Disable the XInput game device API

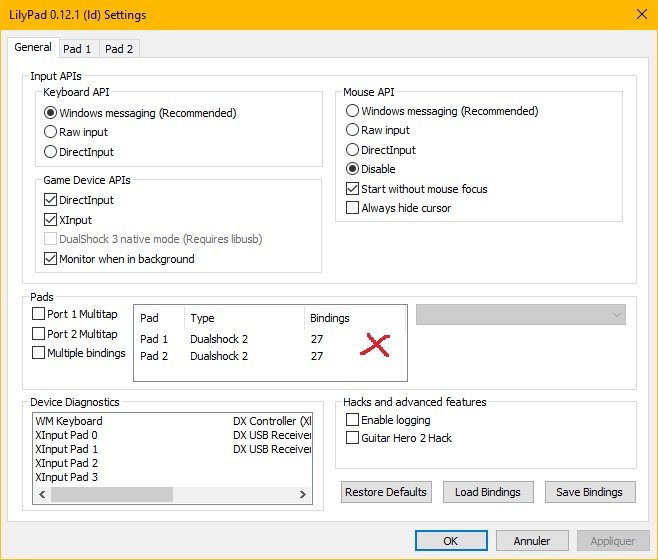(51, 220)
